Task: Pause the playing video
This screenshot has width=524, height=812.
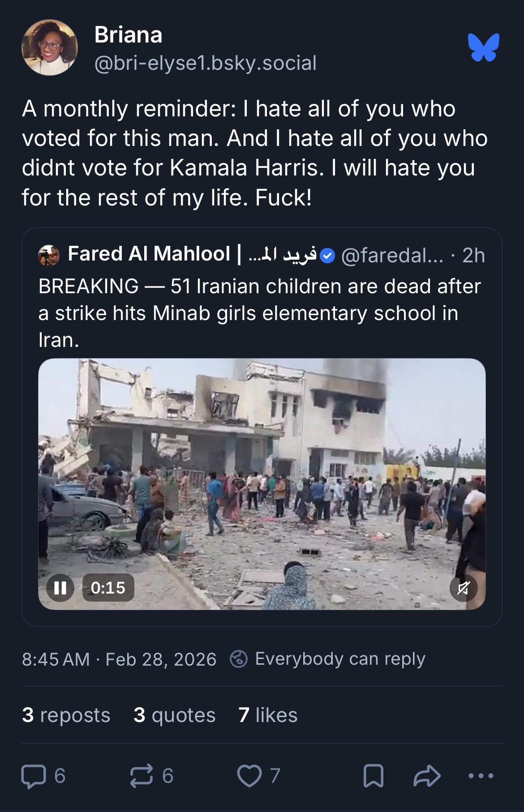Action: coord(60,587)
